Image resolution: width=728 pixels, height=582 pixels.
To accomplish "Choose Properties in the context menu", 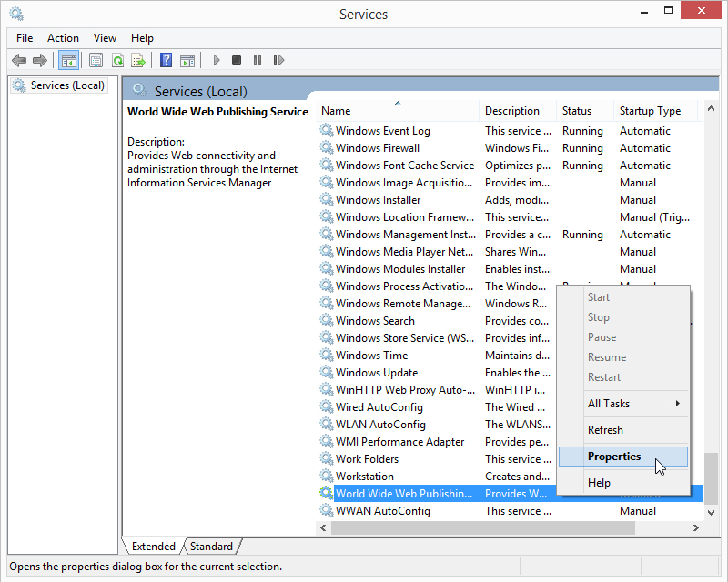I will [x=623, y=457].
